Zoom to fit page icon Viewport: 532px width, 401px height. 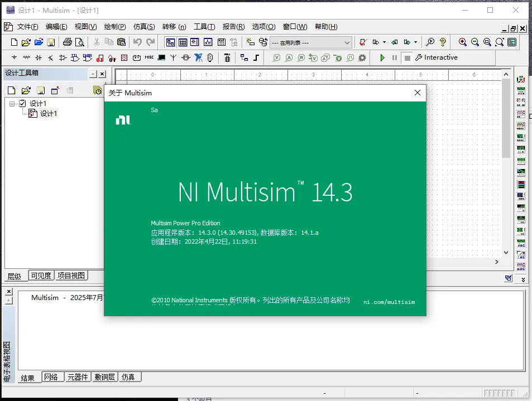[500, 42]
